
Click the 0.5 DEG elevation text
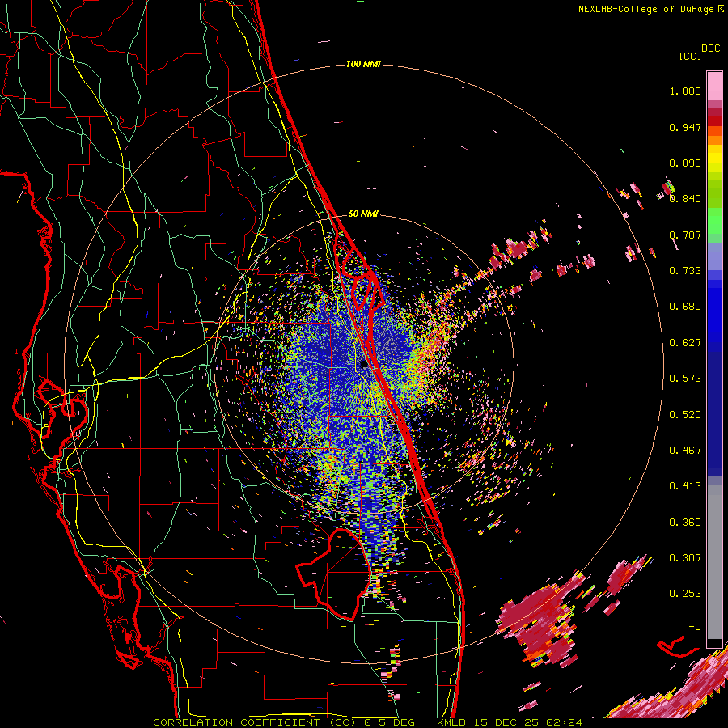click(389, 722)
